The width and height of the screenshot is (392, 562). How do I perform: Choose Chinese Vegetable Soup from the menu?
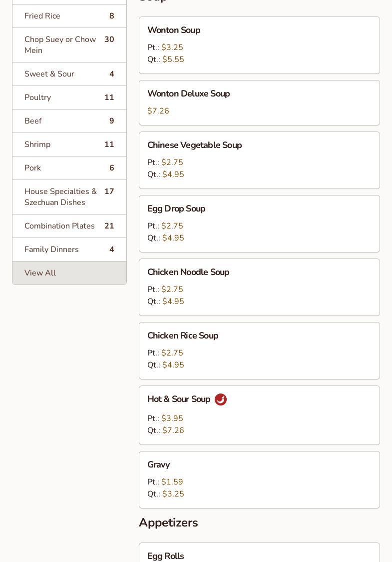(259, 160)
